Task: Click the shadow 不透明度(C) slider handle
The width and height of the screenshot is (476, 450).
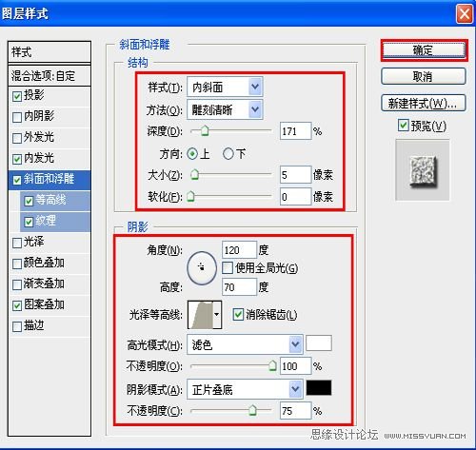Action: [252, 410]
